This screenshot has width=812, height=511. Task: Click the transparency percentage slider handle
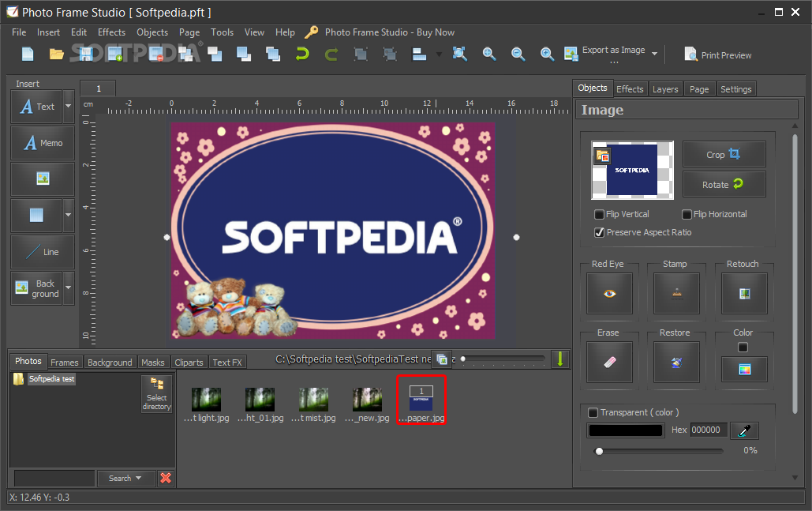point(599,451)
